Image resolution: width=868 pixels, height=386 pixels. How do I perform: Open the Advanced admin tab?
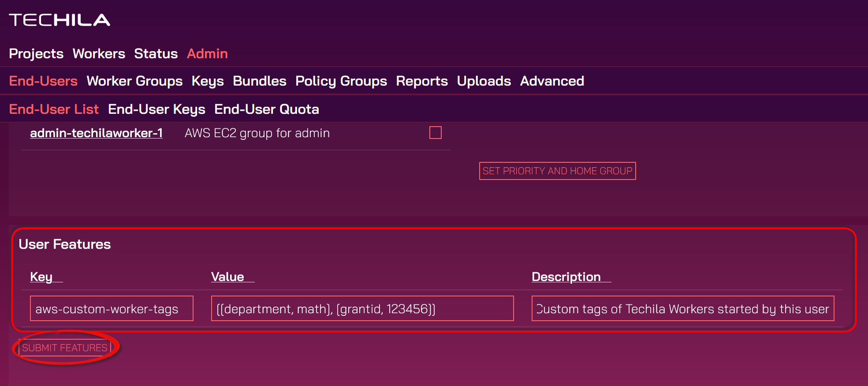click(552, 81)
